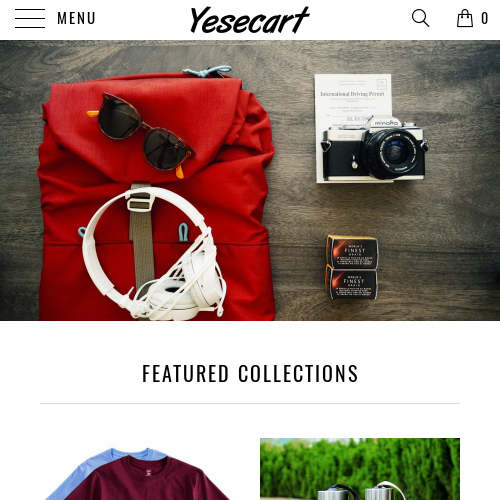Click the steel bottle with black strap
This screenshot has height=500, width=500.
point(335,492)
